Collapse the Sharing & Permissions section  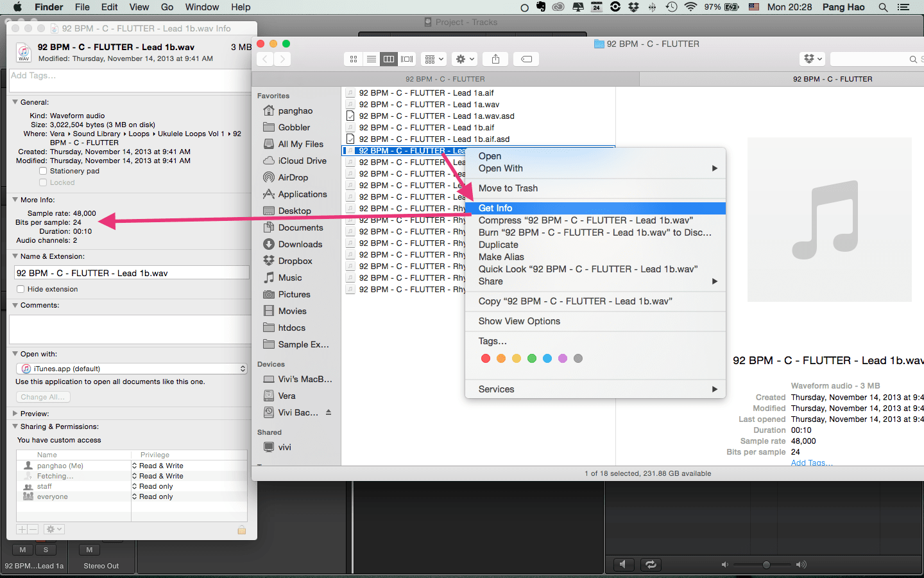15,426
